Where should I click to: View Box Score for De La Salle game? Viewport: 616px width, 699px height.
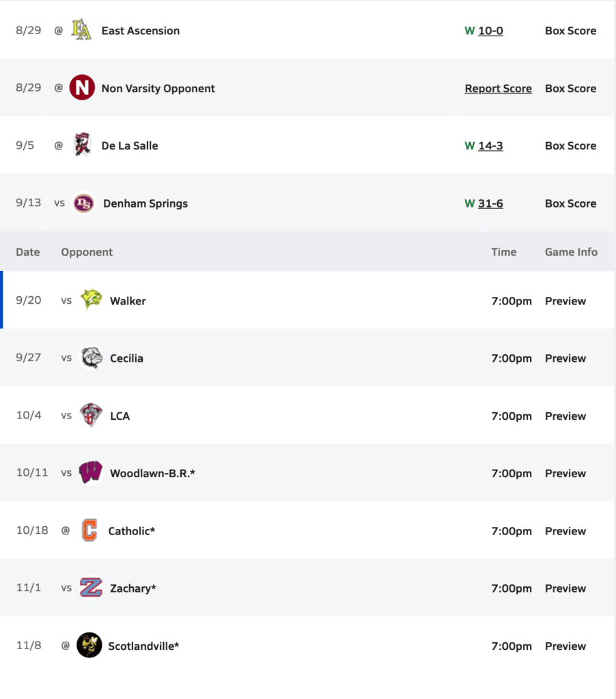click(570, 146)
